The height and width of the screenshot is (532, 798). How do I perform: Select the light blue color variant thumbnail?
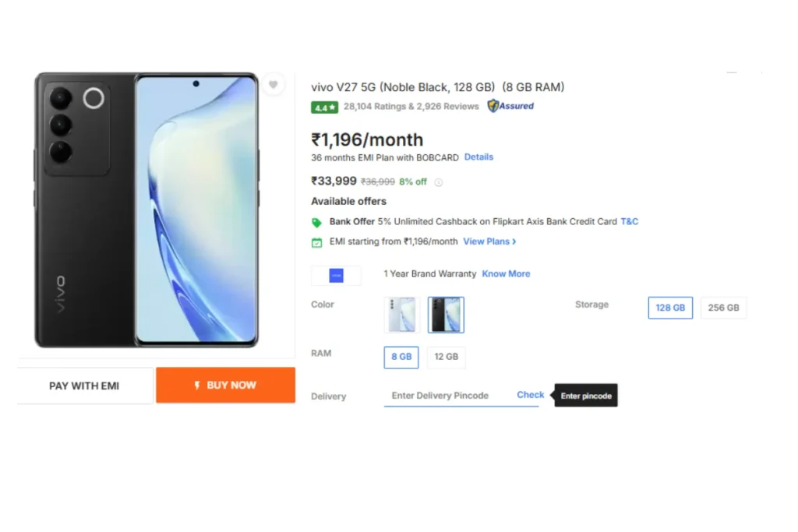401,315
